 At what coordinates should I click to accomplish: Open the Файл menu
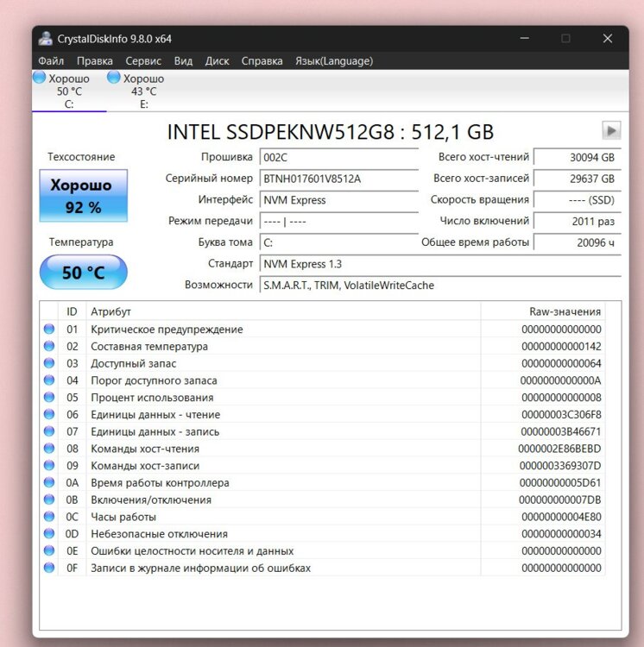click(51, 61)
